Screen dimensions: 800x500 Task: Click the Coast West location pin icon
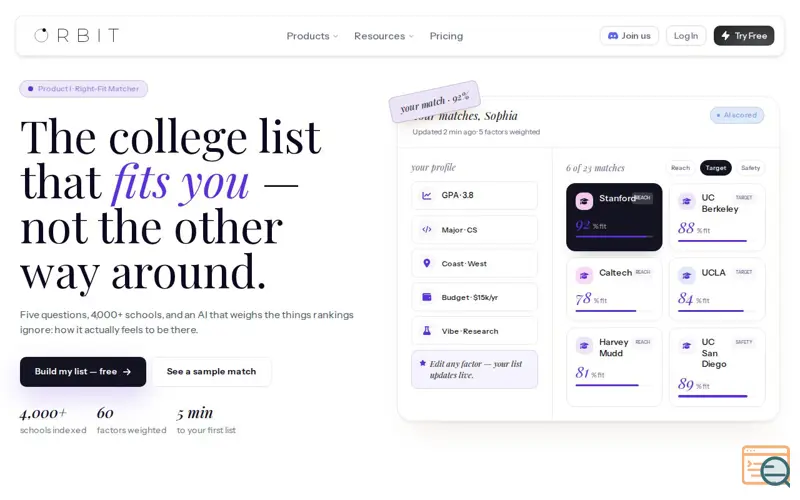427,263
